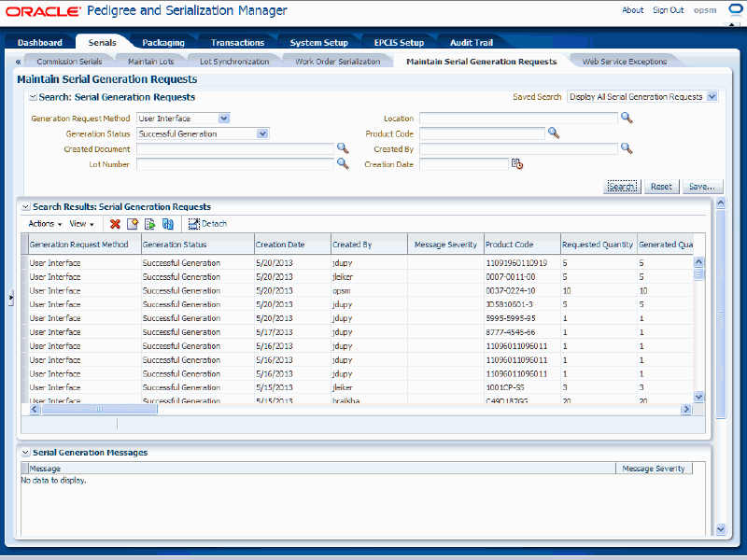Viewport: 747px width, 560px height.
Task: Switch to the System Setup tab
Action: tap(319, 42)
